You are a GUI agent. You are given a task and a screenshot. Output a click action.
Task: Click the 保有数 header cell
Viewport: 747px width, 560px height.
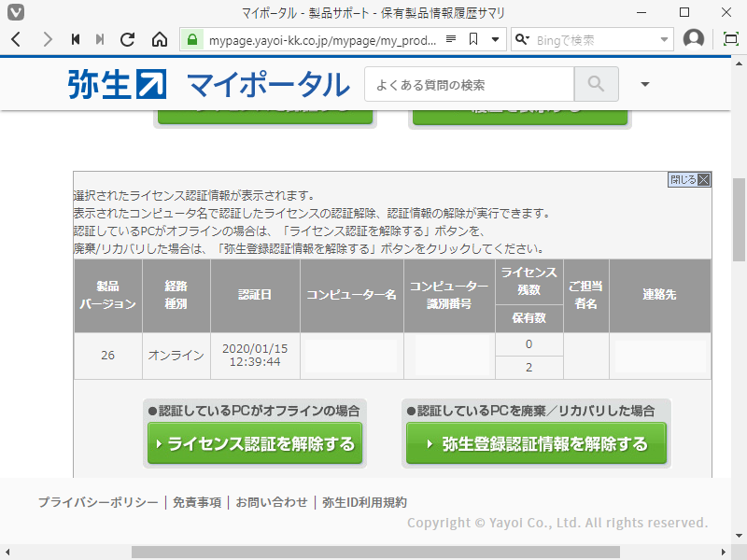pyautogui.click(x=529, y=318)
